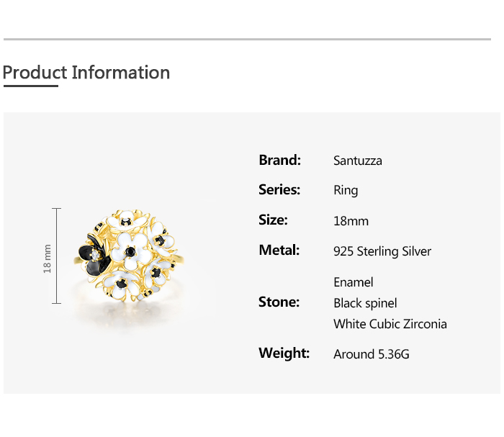Select the 925 Sterling Silver text
Image resolution: width=504 pixels, height=437 pixels.
[x=382, y=251]
